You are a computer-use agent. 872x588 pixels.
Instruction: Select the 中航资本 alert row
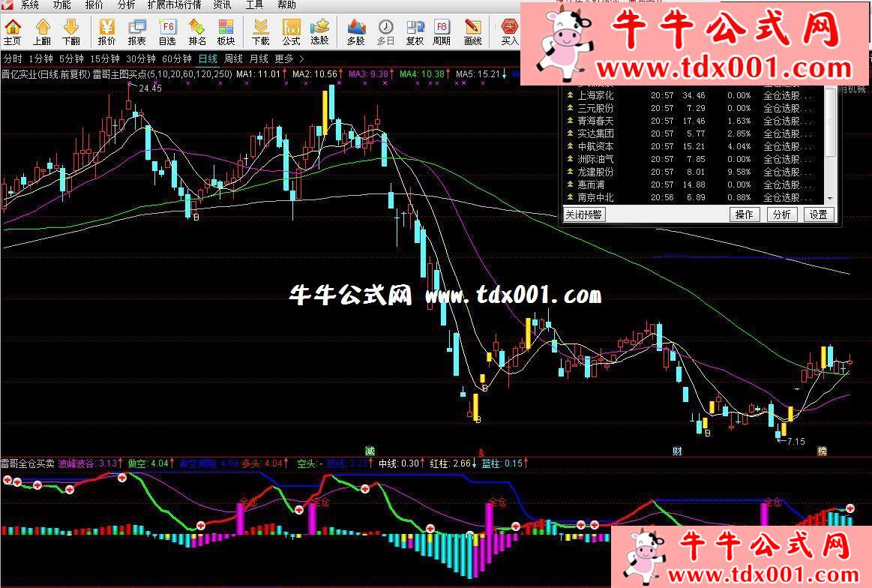pyautogui.click(x=694, y=147)
